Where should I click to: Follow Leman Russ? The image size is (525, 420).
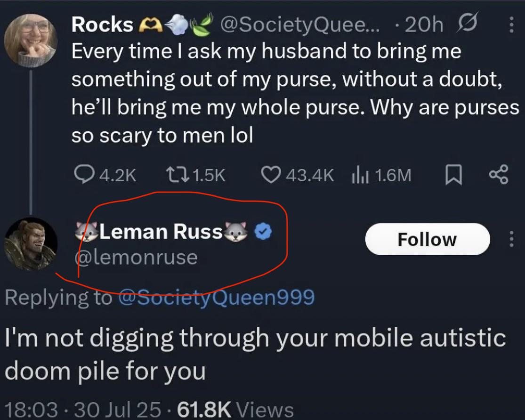427,239
